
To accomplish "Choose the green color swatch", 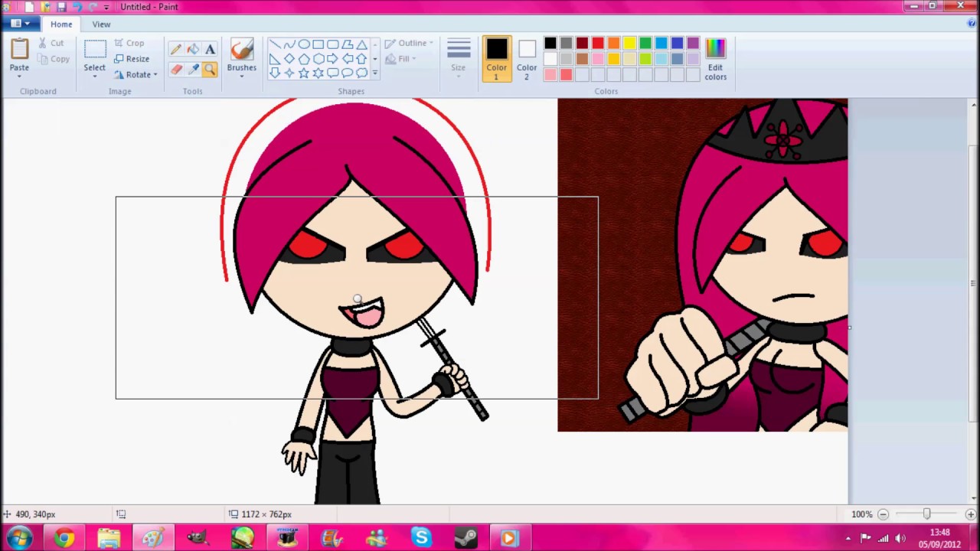I will click(x=645, y=44).
